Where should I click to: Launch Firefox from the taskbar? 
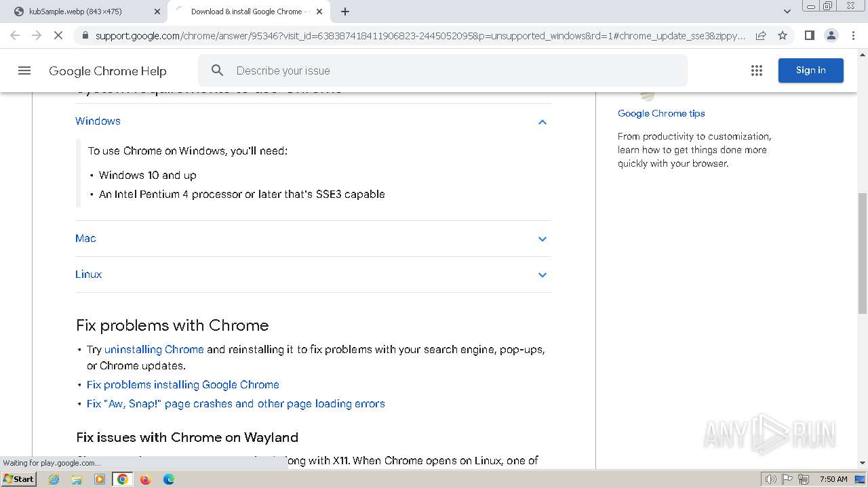coord(145,479)
